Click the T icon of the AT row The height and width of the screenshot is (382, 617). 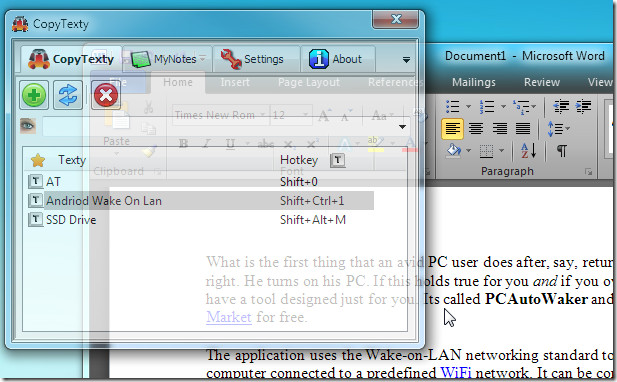point(35,181)
